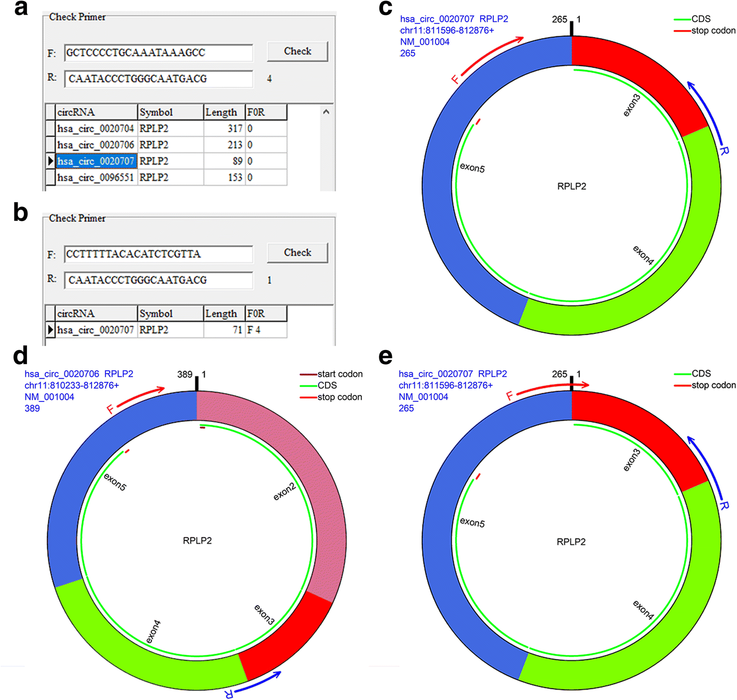Click the stop codon legend entry in panel e

[705, 385]
